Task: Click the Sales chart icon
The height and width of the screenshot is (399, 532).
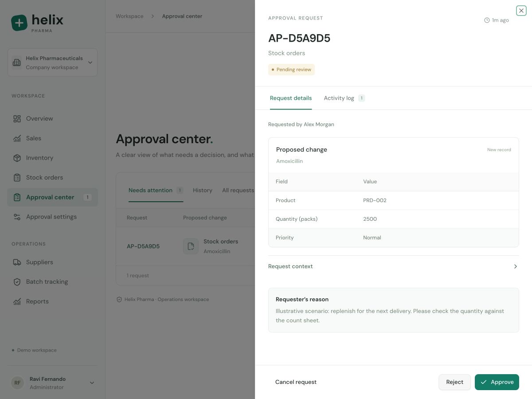Action: coord(17,138)
